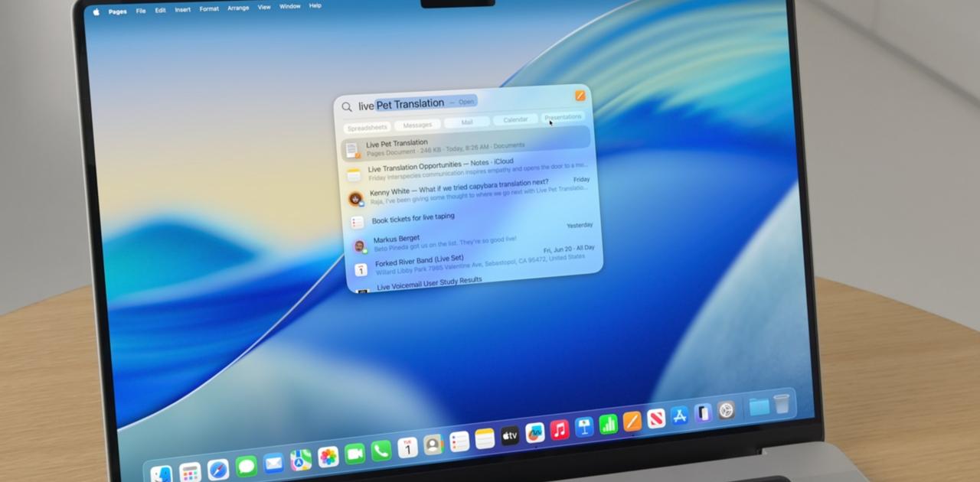The width and height of the screenshot is (980, 482).
Task: Launch the App Store from Dock
Action: [680, 415]
